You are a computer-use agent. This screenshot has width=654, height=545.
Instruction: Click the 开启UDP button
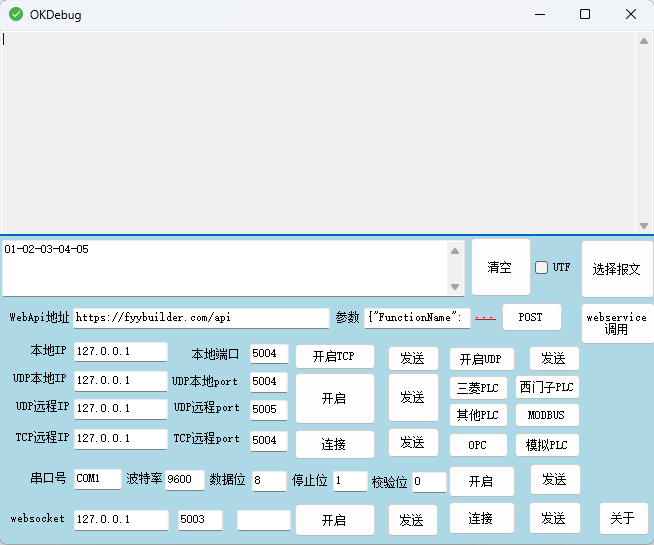[481, 359]
